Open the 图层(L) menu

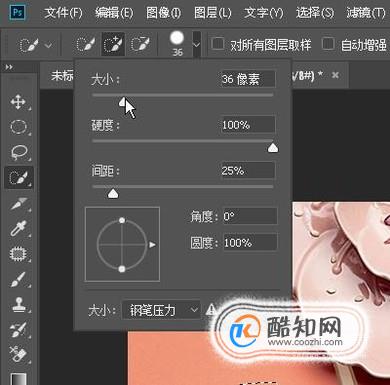pyautogui.click(x=212, y=13)
